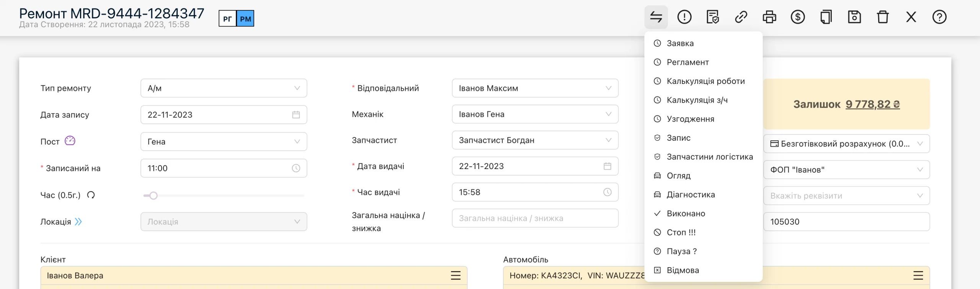The width and height of the screenshot is (980, 289).
Task: Select Пауза ? status
Action: coord(703,251)
